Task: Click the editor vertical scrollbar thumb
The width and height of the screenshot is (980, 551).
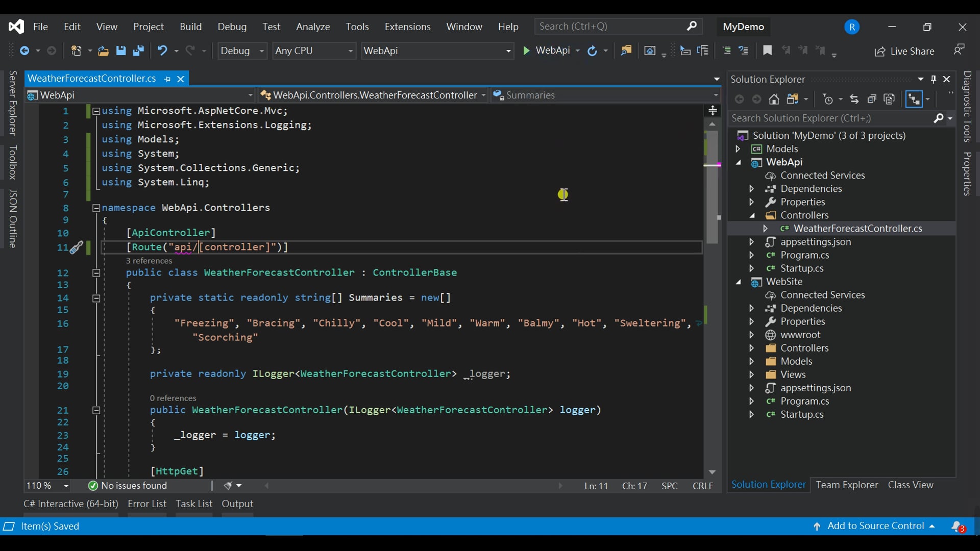Action: point(712,187)
